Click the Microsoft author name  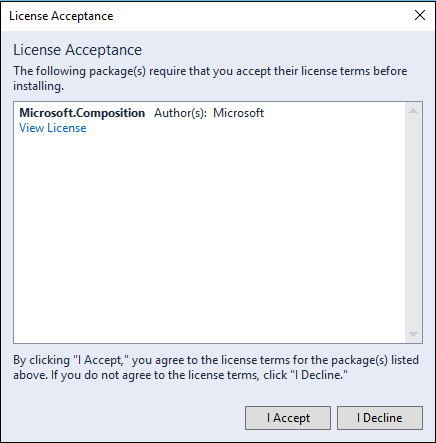point(238,113)
